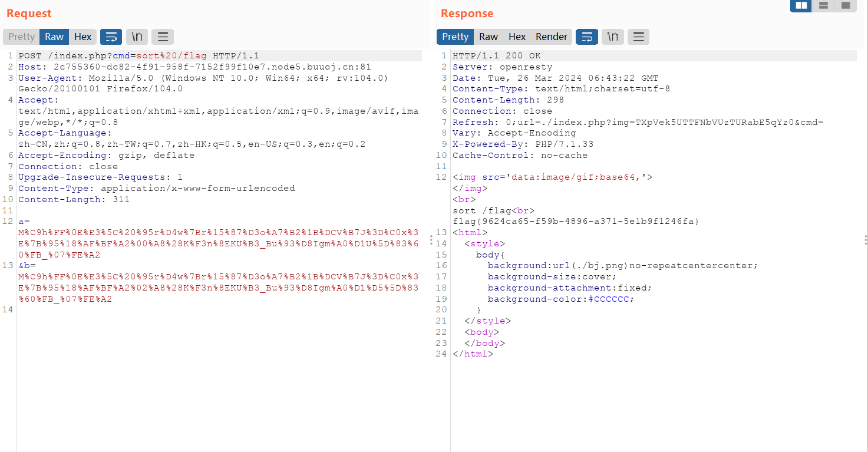
Task: Click the closing </style> tag
Action: pyautogui.click(x=487, y=321)
